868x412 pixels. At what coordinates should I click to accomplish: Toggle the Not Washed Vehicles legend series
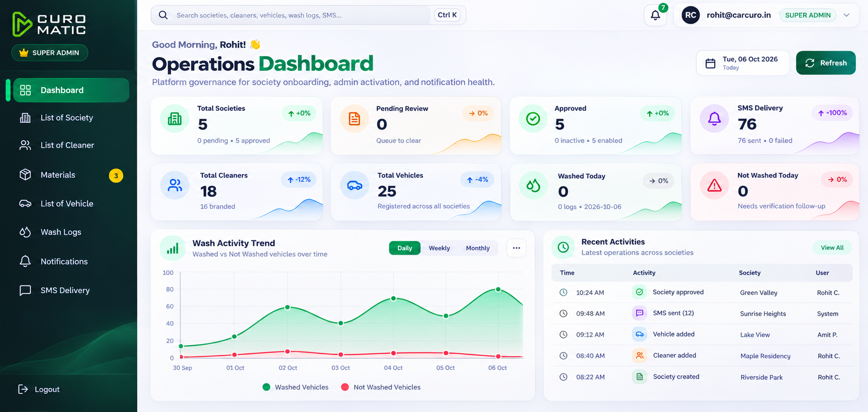pyautogui.click(x=381, y=387)
